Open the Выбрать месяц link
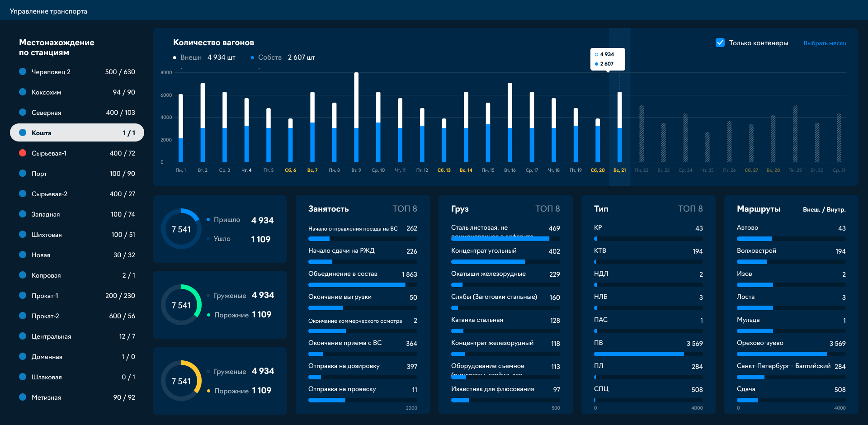 [x=825, y=43]
